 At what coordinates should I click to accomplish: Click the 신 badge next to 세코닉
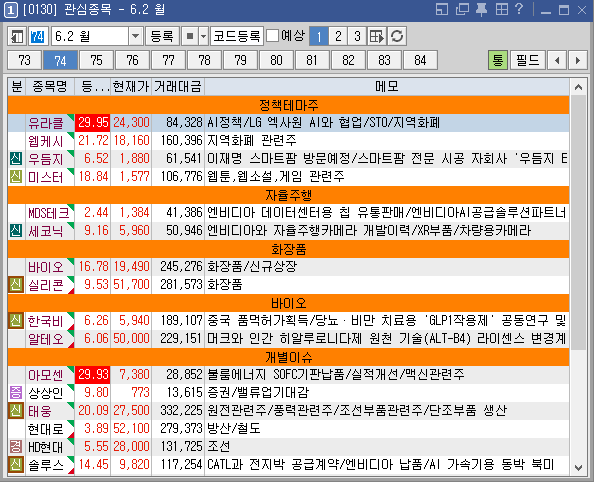(16, 230)
